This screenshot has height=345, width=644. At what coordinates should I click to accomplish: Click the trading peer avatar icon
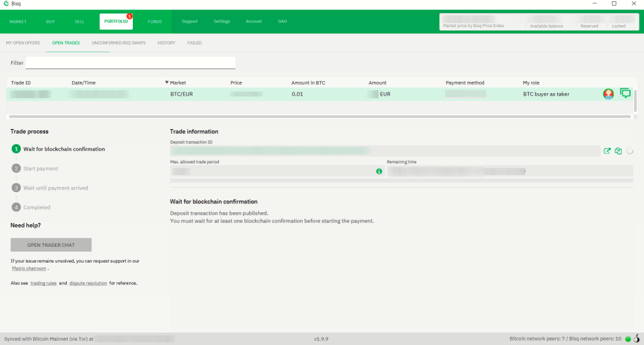(x=608, y=94)
